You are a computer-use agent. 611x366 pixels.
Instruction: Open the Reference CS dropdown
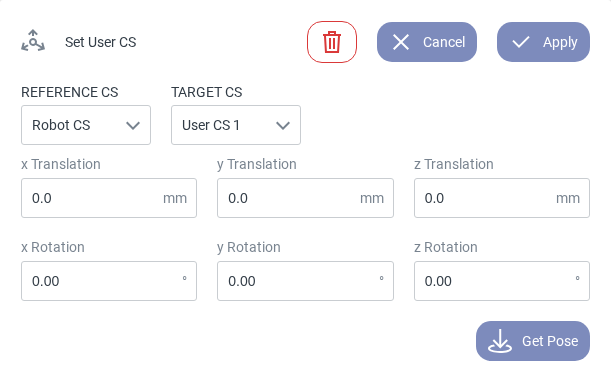click(x=86, y=125)
